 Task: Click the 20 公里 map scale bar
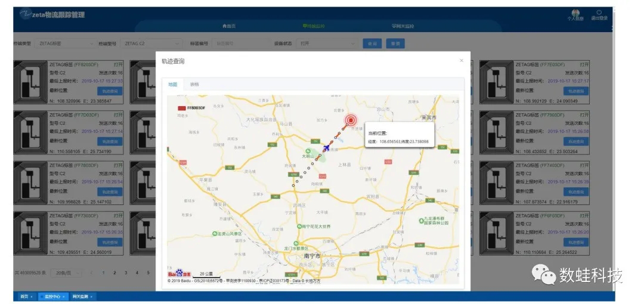point(206,274)
